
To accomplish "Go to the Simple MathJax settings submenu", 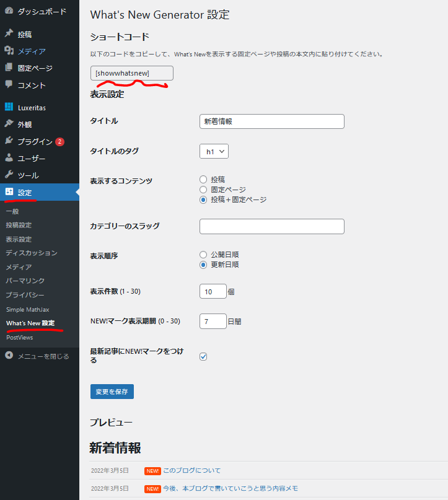I will click(x=27, y=309).
